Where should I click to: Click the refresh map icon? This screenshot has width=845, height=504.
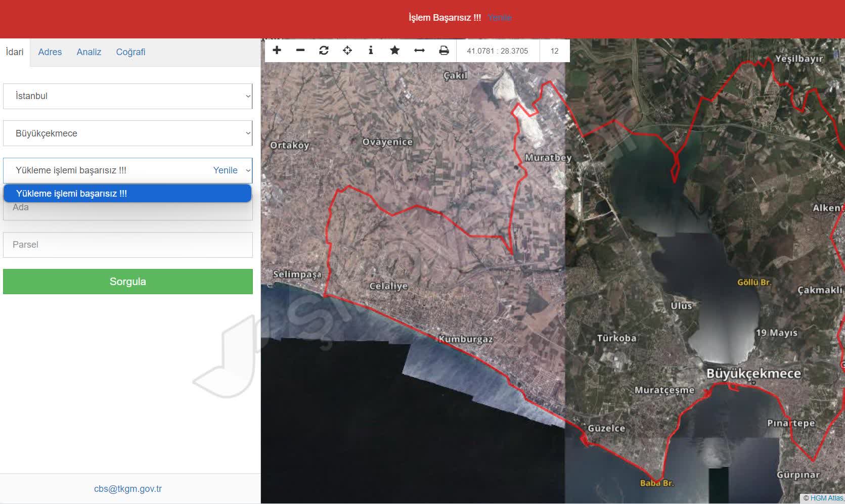(324, 51)
